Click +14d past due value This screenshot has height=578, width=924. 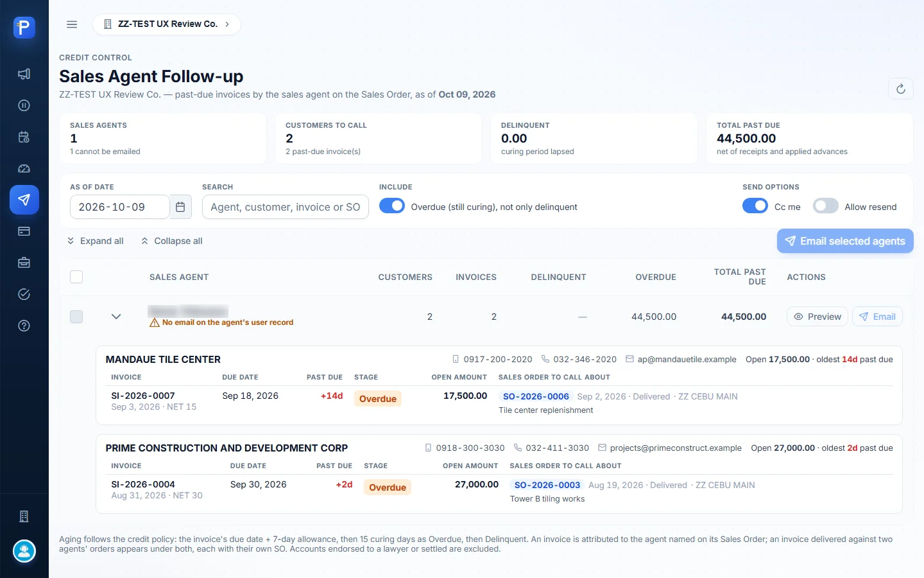[x=332, y=396]
